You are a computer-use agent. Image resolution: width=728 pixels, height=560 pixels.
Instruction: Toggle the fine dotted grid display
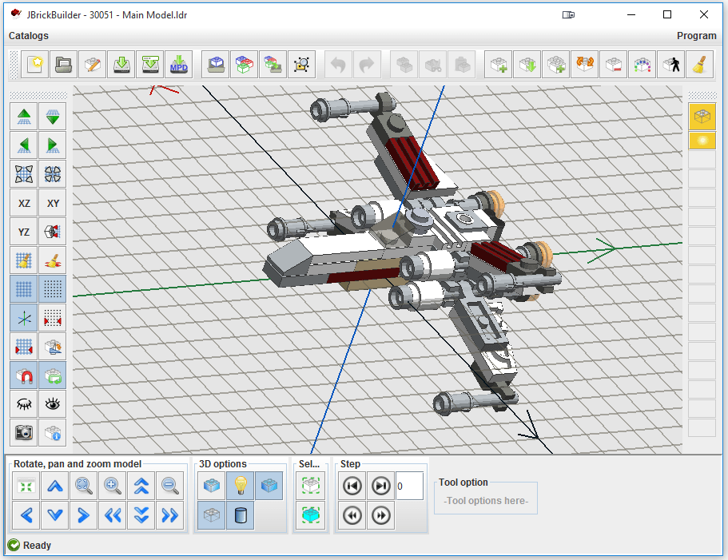pos(52,288)
